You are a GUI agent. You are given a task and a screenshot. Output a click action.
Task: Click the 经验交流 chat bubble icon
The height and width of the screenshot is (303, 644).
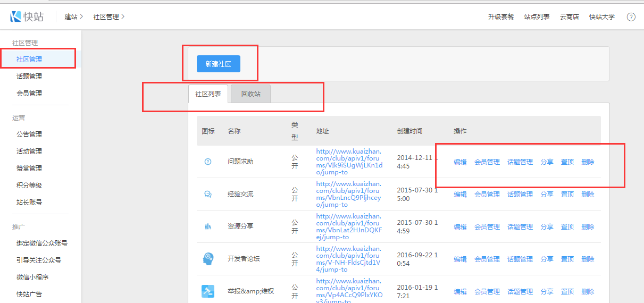pyautogui.click(x=208, y=194)
